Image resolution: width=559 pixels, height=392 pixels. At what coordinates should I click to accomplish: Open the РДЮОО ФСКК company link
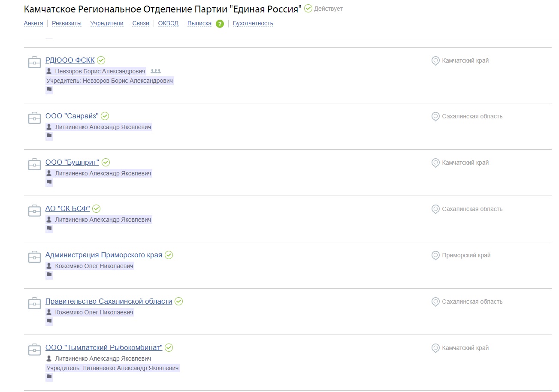tap(70, 60)
